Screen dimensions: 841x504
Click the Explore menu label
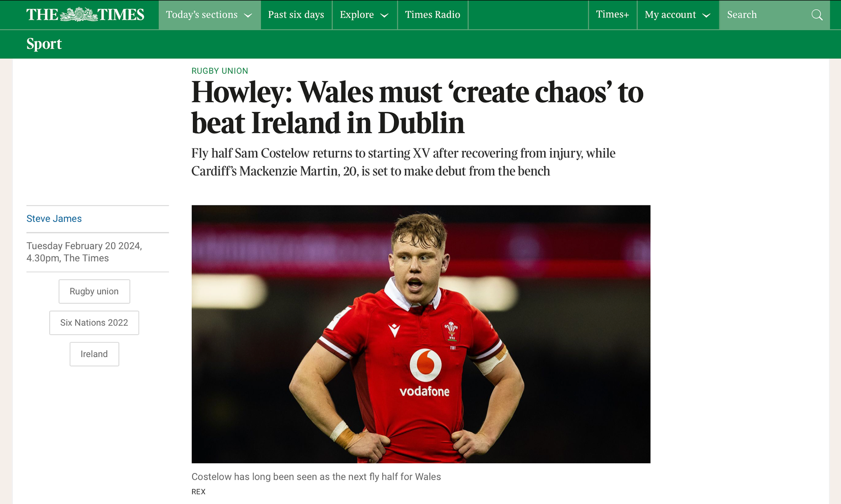point(357,15)
